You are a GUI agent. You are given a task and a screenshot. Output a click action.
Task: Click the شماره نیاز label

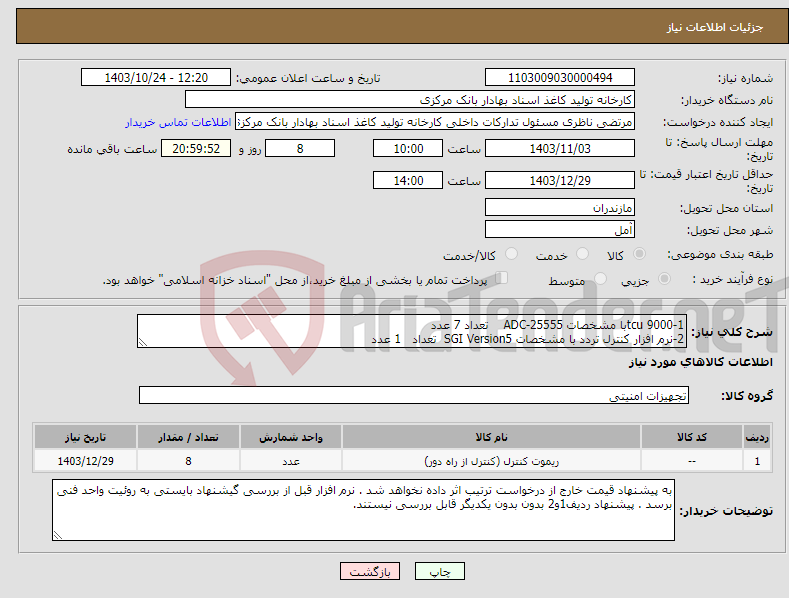[745, 79]
